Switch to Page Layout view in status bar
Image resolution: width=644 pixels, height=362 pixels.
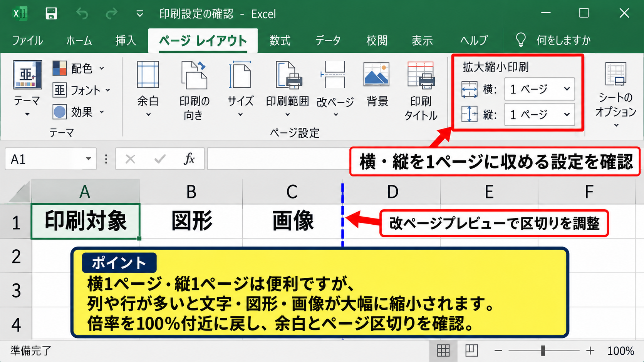pyautogui.click(x=471, y=350)
